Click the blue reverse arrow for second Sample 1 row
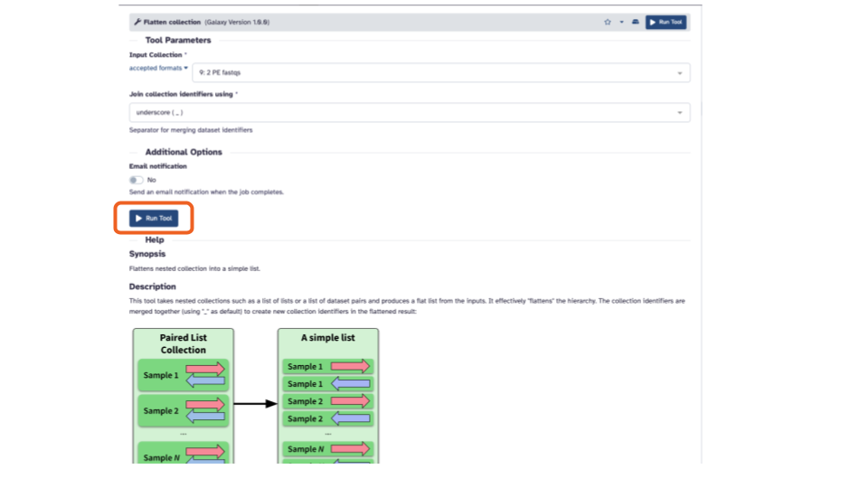The image size is (868, 488). click(350, 383)
